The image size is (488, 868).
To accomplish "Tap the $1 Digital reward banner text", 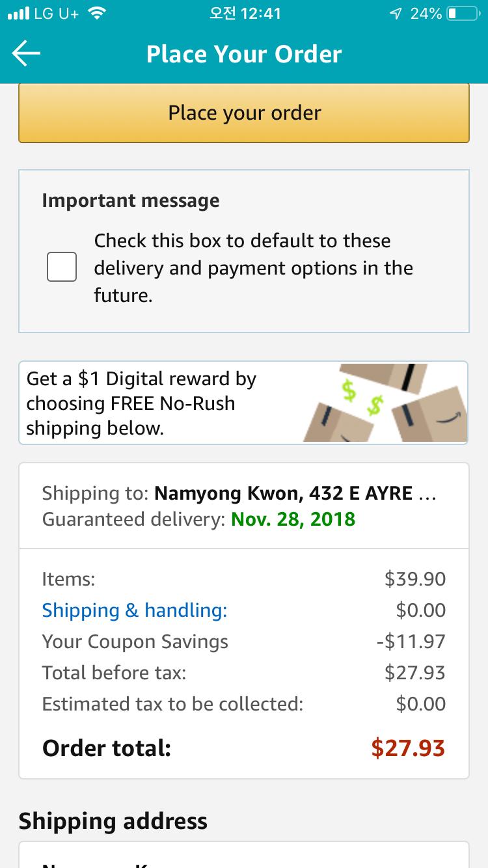I will tap(142, 403).
